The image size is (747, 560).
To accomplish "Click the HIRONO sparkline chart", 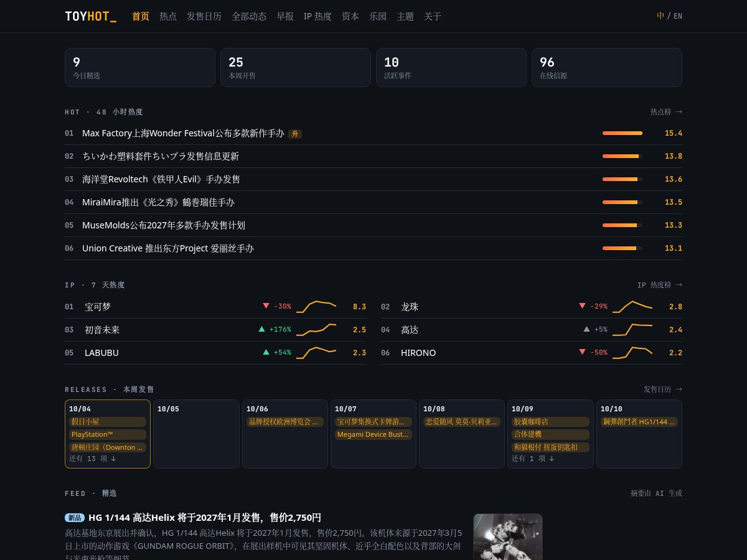I will click(632, 353).
